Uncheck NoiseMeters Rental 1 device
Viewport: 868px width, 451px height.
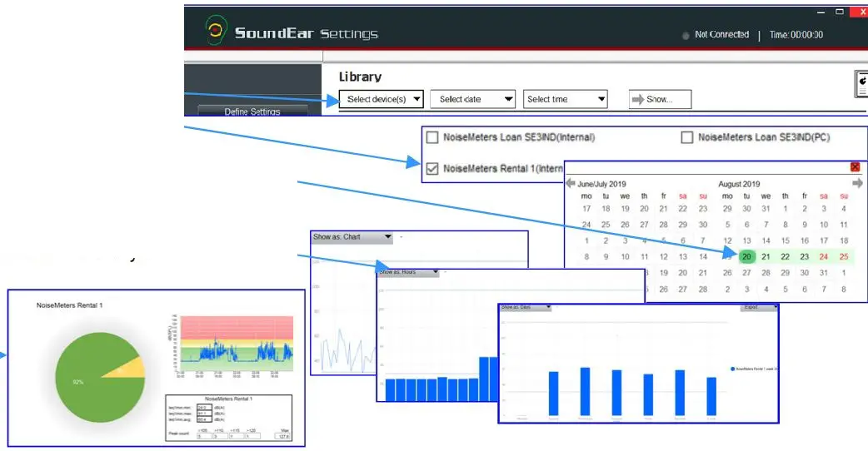pyautogui.click(x=432, y=169)
